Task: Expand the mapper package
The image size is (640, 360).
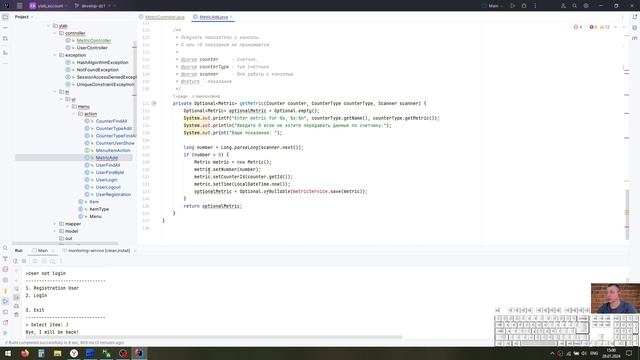Action: (55, 224)
